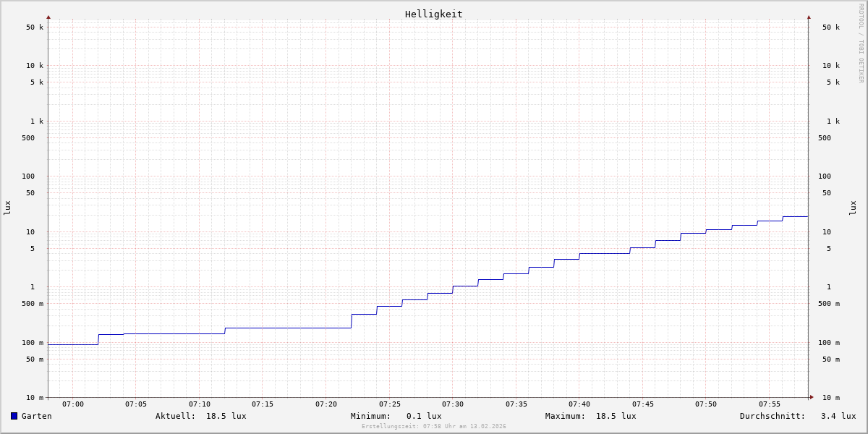Screen dimensions: 868x434
Task: Click the red arrow atop the left axis
Action: tap(48, 17)
